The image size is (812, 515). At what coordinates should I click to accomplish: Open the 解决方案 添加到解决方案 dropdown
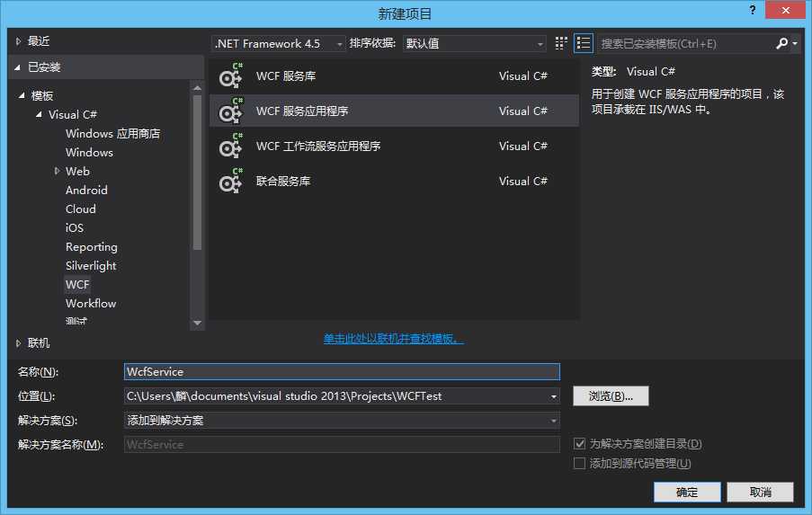[x=342, y=421]
